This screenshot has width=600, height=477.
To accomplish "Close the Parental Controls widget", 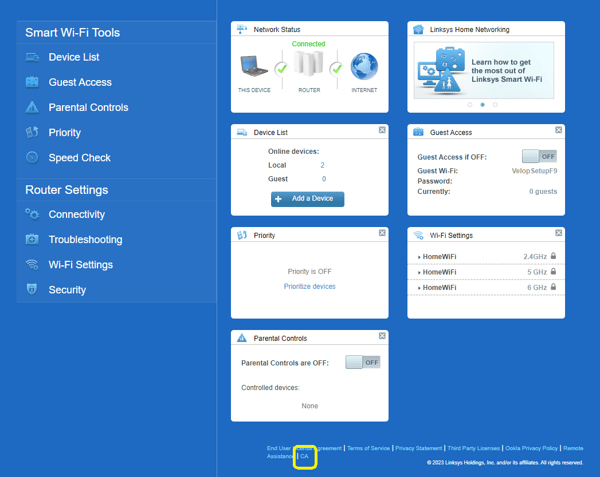I will pyautogui.click(x=382, y=336).
